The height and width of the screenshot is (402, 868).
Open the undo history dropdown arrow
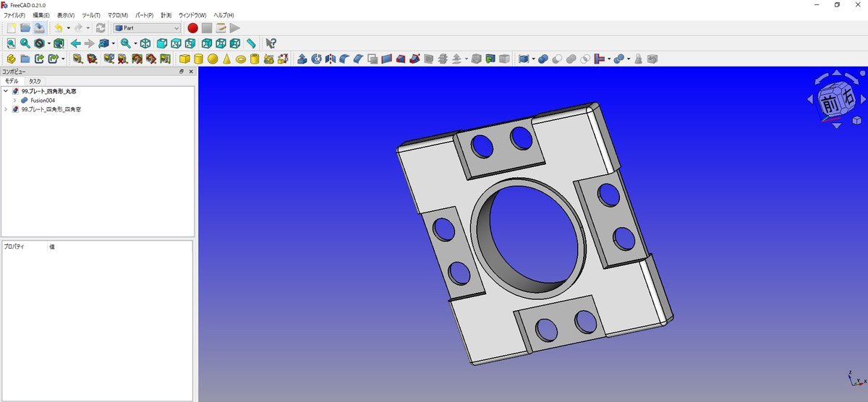[x=68, y=28]
